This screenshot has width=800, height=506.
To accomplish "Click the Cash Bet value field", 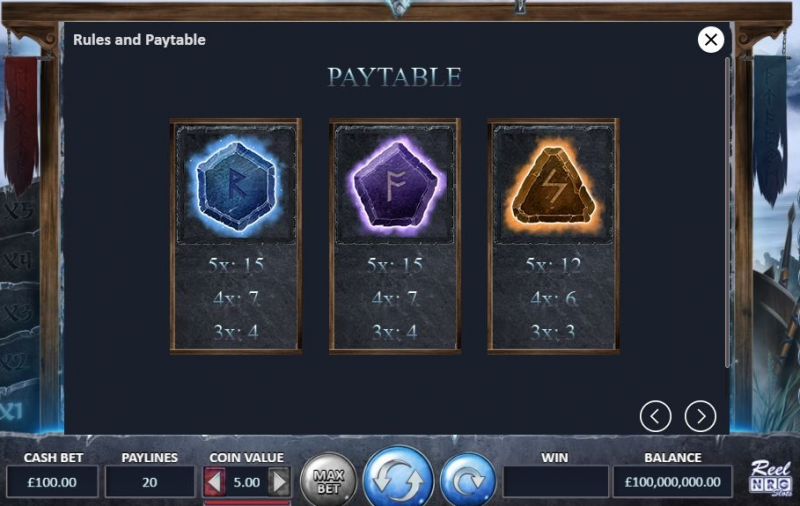I will 52,482.
